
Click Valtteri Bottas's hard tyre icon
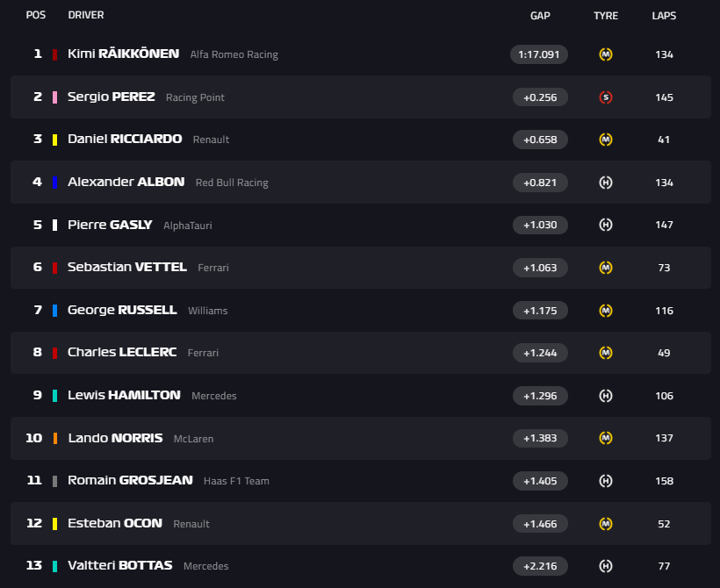click(x=606, y=566)
